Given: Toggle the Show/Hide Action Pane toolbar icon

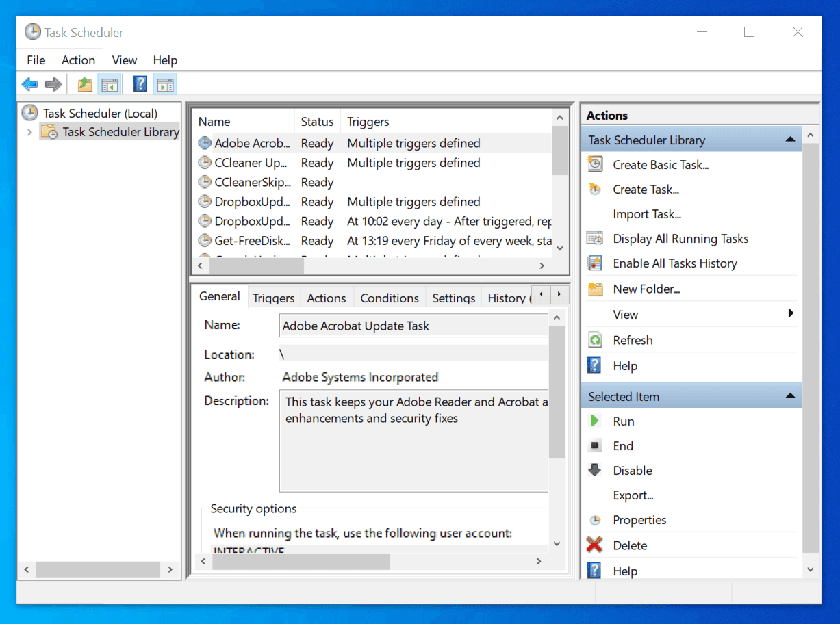Looking at the screenshot, I should click(164, 84).
